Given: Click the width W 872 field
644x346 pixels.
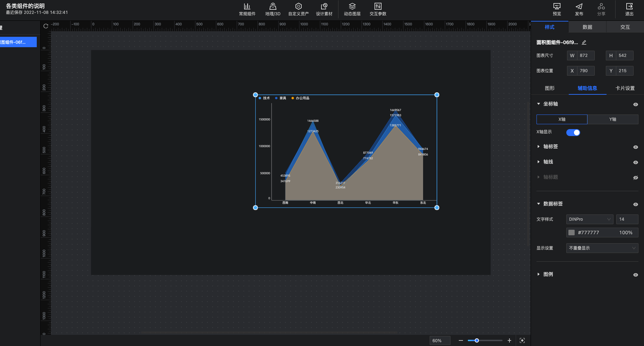Looking at the screenshot, I should pos(581,56).
